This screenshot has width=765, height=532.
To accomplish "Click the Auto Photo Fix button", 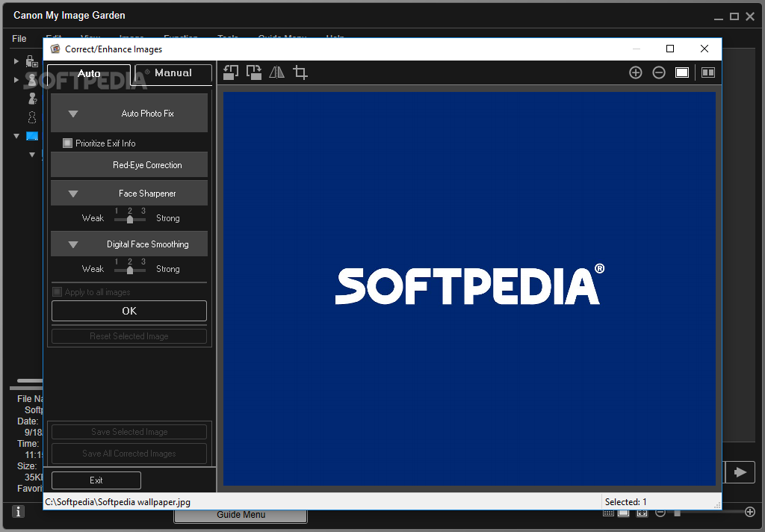I will tap(129, 114).
